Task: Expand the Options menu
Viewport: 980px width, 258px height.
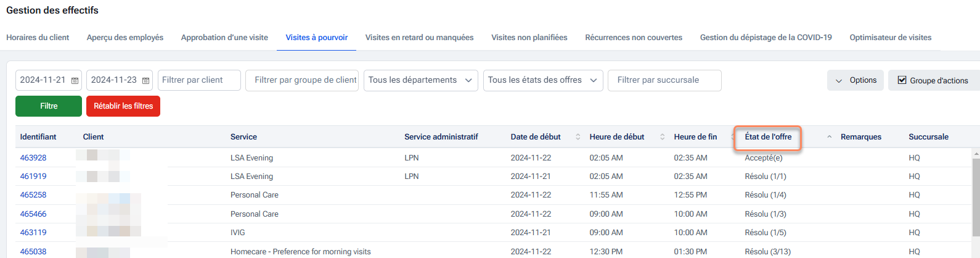Action: coord(855,80)
